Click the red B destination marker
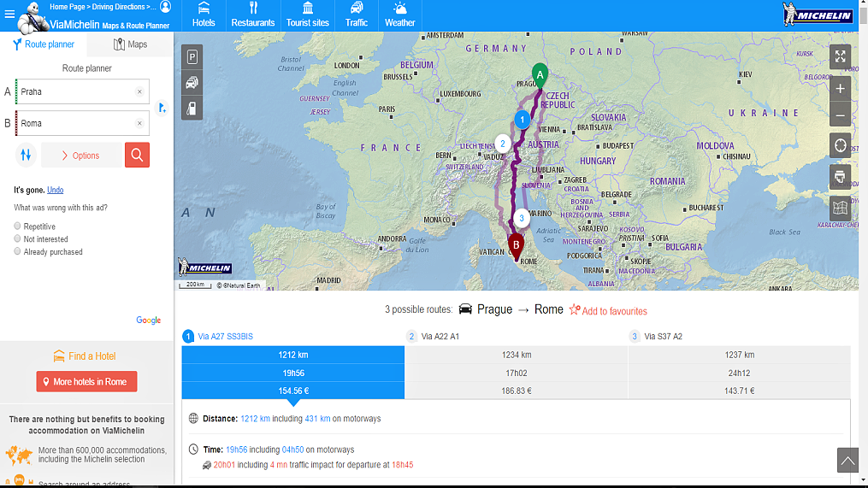 click(516, 245)
